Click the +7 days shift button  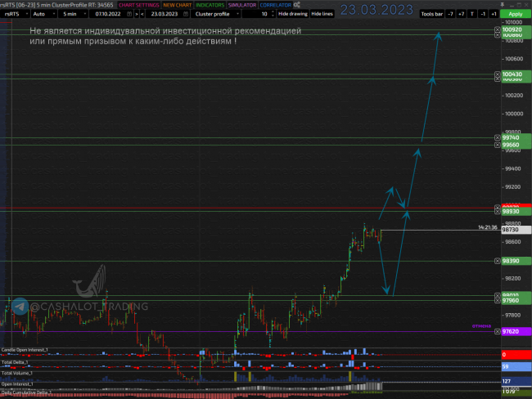pyautogui.click(x=461, y=14)
